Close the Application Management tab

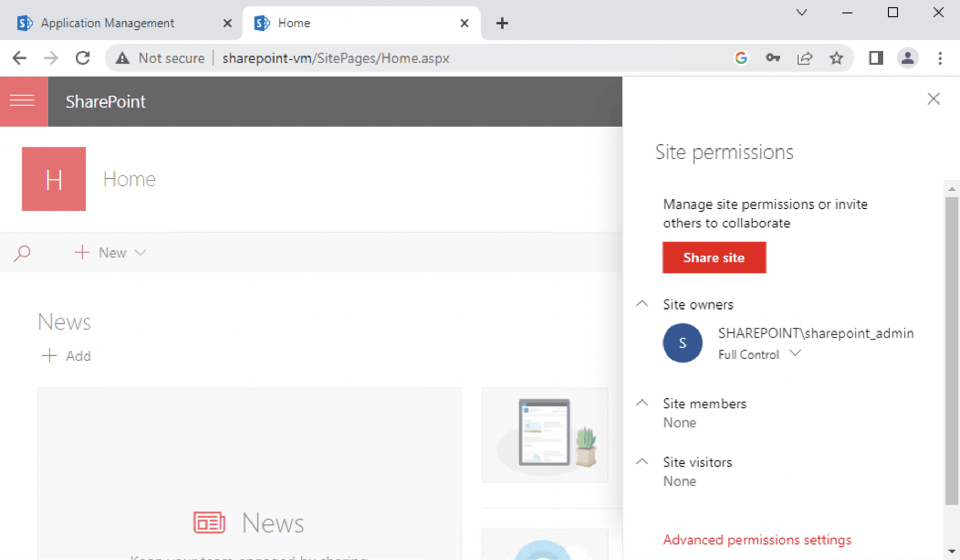pyautogui.click(x=227, y=23)
